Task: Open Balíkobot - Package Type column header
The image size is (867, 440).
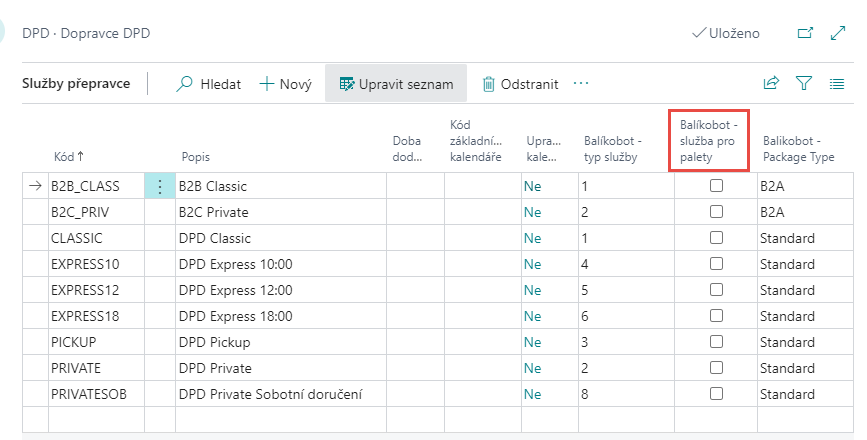Action: pyautogui.click(x=797, y=149)
